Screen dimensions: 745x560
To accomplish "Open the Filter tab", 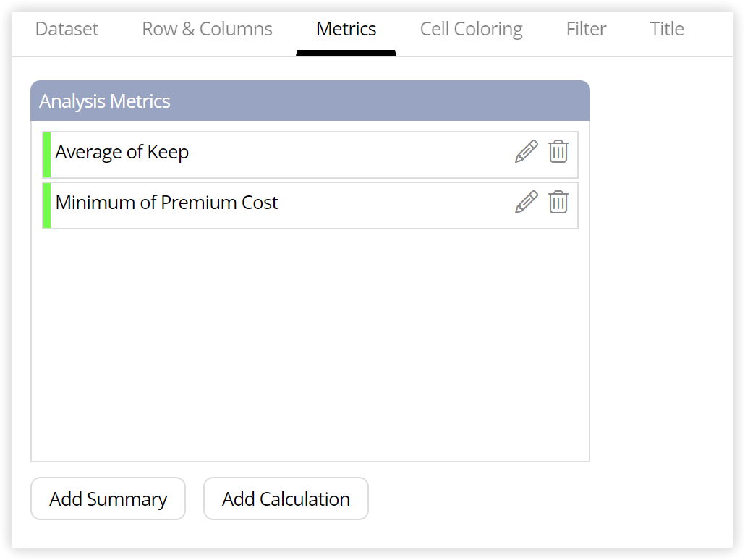I will click(x=586, y=30).
